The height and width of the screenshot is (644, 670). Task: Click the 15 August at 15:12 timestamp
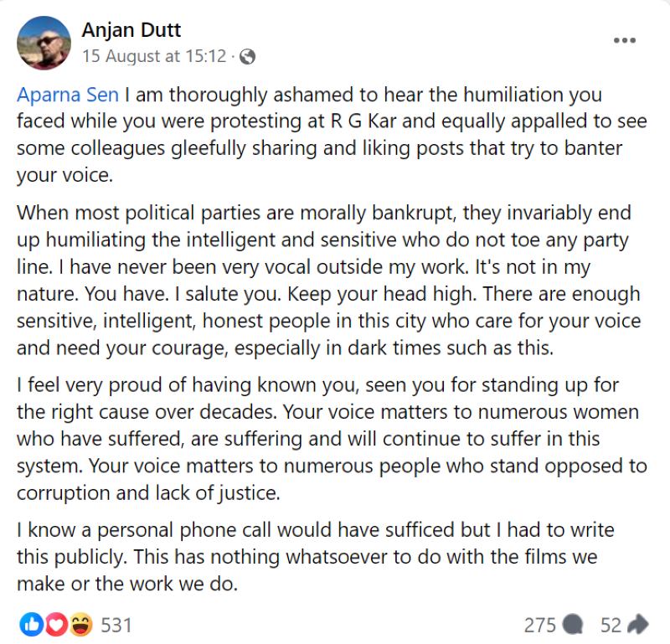pos(155,57)
